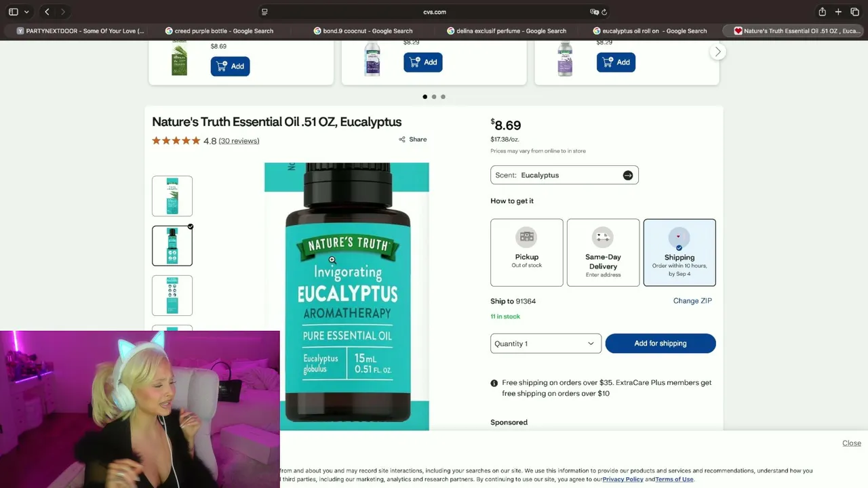
Task: Click the free shipping info icon
Action: coord(494,383)
